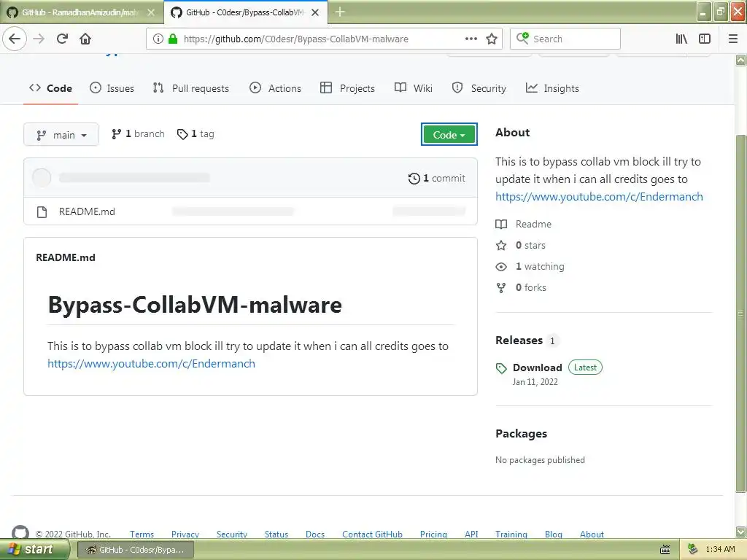
Task: Click the GitHub logo in footer
Action: tap(20, 532)
